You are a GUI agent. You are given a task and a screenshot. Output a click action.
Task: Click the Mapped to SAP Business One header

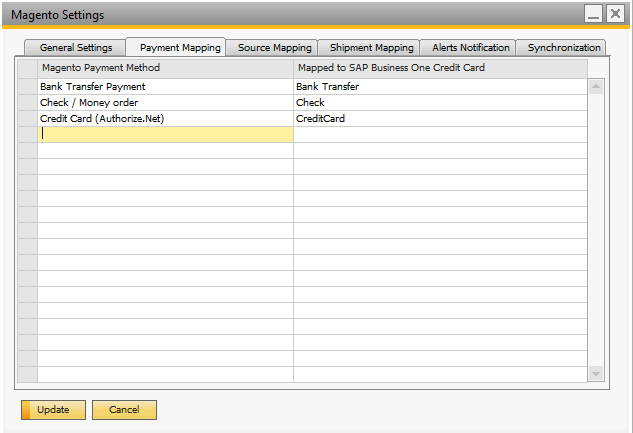440,68
